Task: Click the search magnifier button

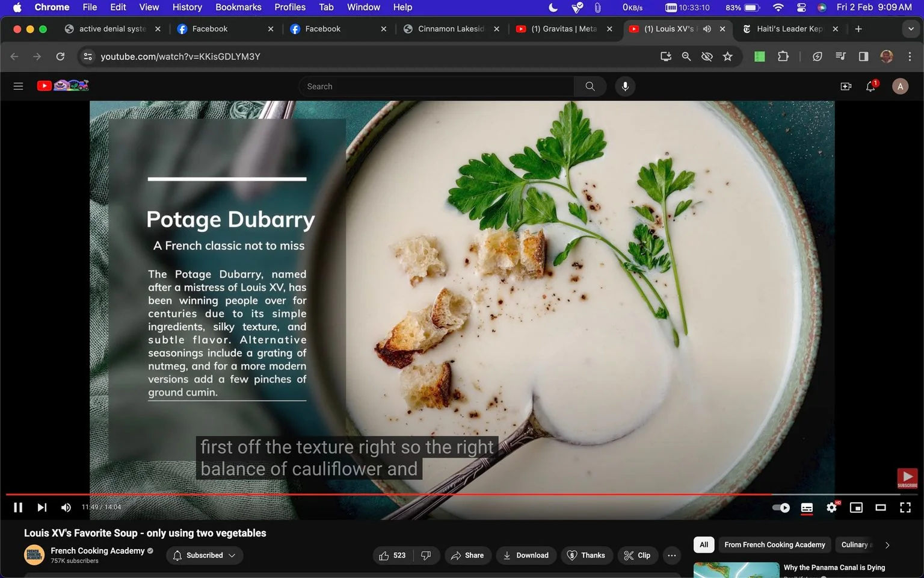Action: (x=590, y=86)
